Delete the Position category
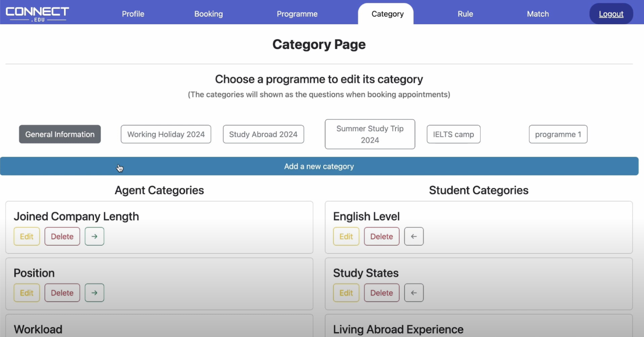 pyautogui.click(x=62, y=293)
